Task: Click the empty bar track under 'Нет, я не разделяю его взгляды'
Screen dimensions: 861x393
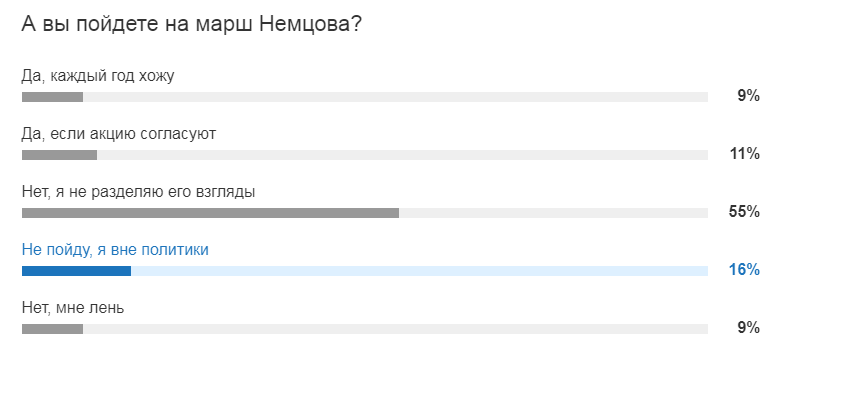Action: coord(554,213)
